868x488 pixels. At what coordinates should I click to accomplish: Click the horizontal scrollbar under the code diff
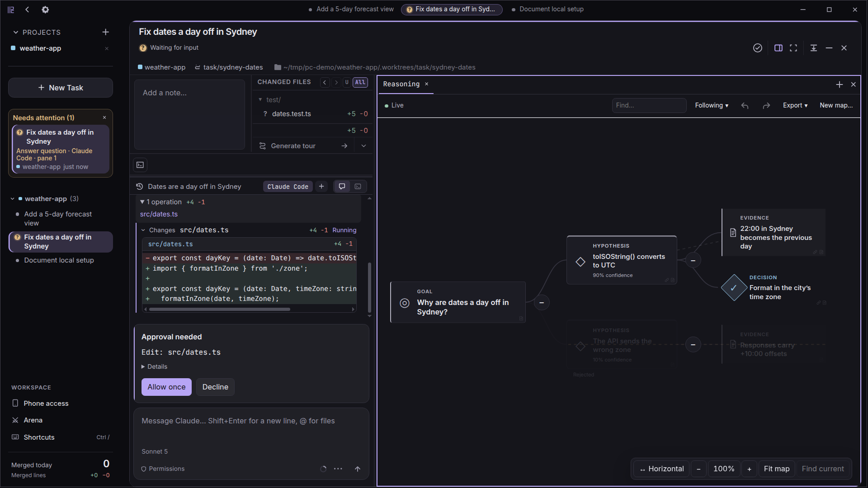220,310
